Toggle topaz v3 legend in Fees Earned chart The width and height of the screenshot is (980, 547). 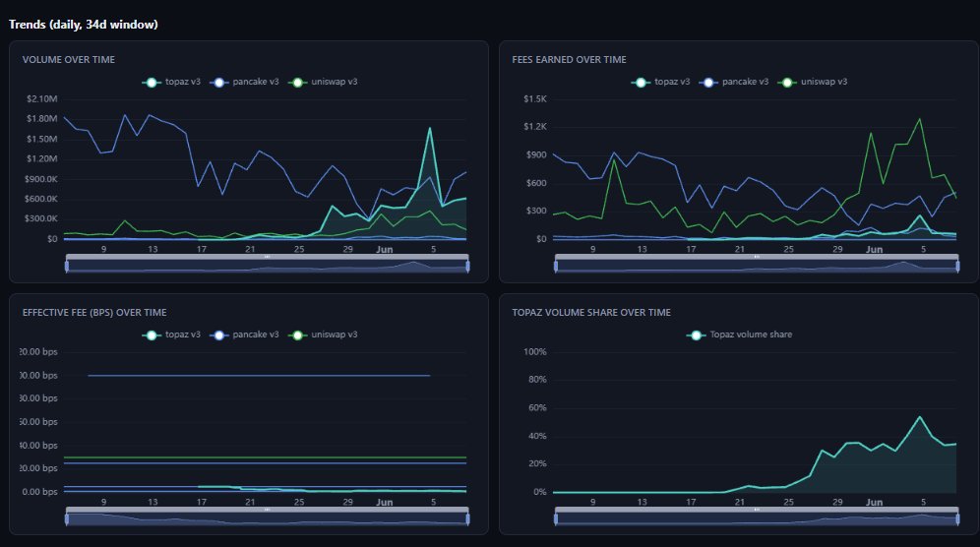pos(661,82)
